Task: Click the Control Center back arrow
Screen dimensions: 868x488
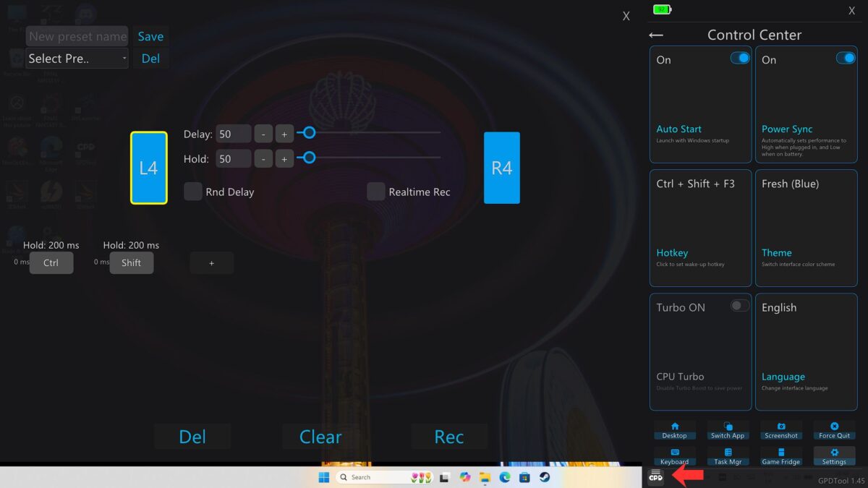Action: [x=655, y=35]
